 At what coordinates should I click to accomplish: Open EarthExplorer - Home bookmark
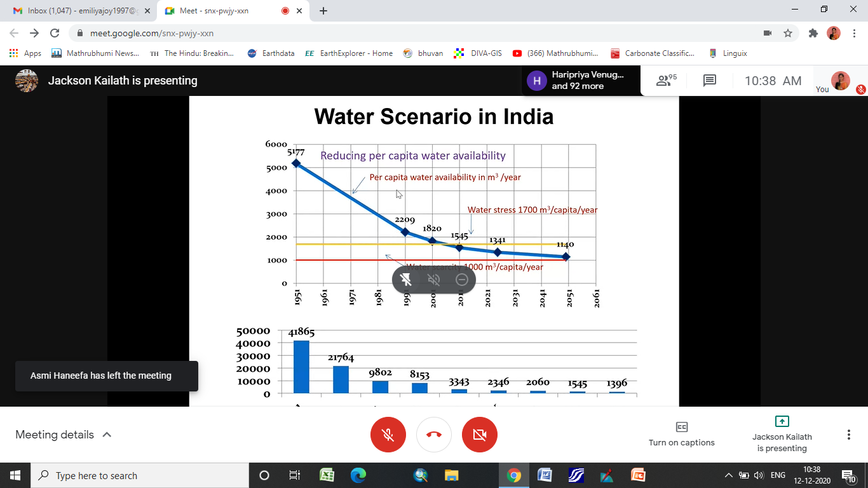[349, 53]
